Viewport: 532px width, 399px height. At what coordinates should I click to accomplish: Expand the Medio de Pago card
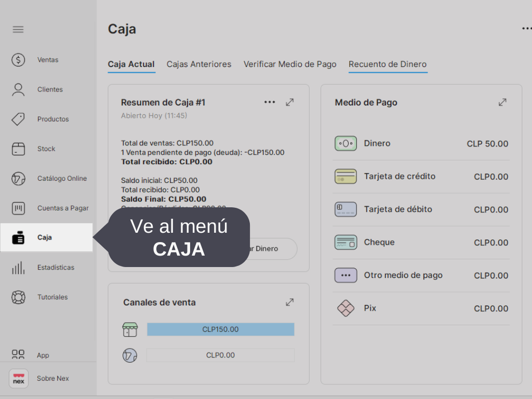pos(502,102)
